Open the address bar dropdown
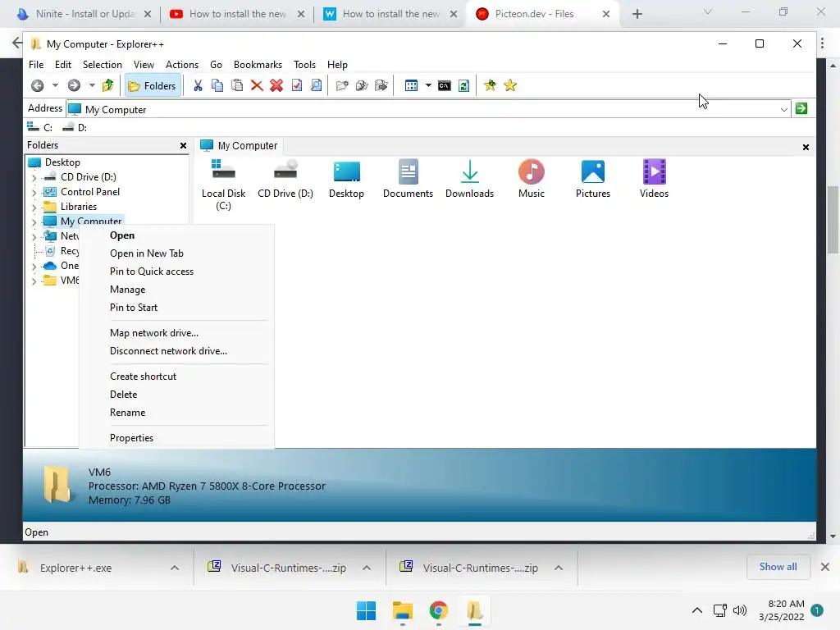This screenshot has height=630, width=840. 783,109
